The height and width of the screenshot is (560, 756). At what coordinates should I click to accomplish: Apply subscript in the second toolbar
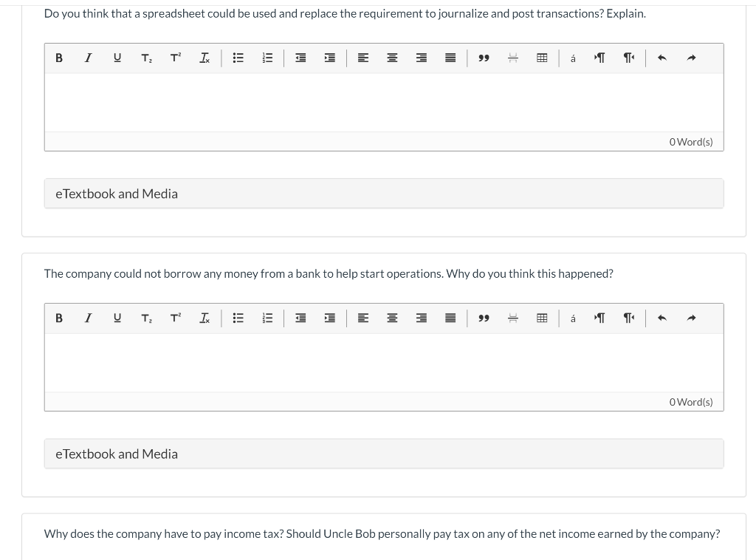(x=145, y=318)
